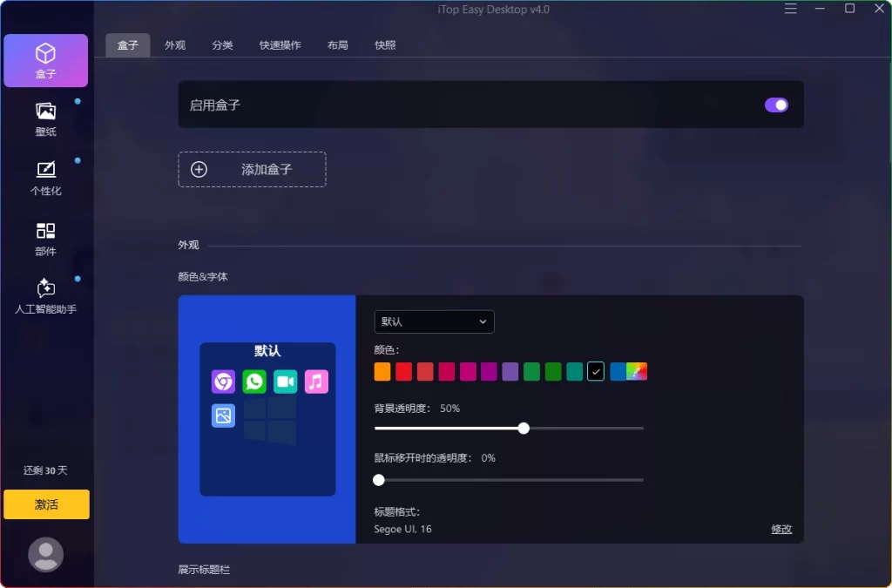Click the music note icon in the preview

tap(316, 382)
